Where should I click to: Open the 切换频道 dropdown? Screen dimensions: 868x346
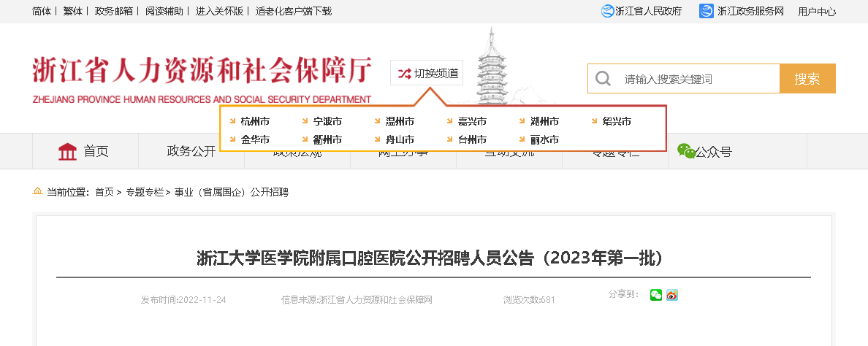point(427,73)
